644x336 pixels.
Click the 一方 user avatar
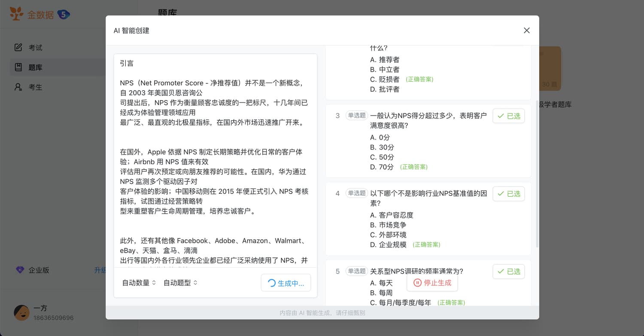tap(21, 313)
